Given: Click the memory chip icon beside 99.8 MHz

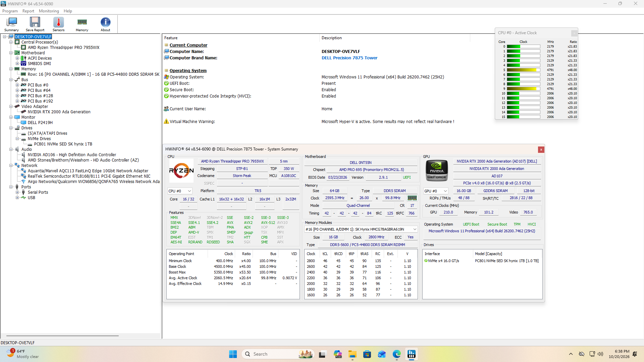Looking at the screenshot, I should pyautogui.click(x=412, y=198).
